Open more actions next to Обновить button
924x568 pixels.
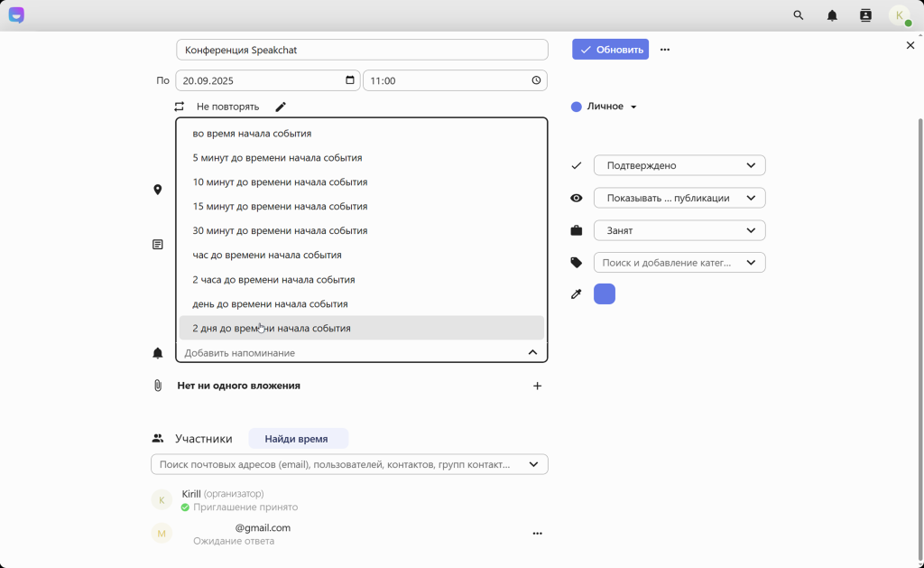(x=665, y=50)
